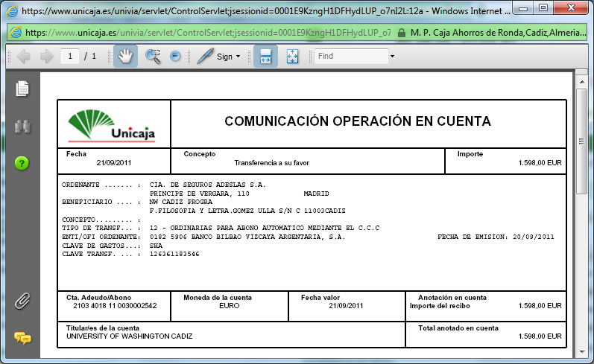Click the Internet Explorer title bar icon
The image size is (594, 364).
point(12,11)
